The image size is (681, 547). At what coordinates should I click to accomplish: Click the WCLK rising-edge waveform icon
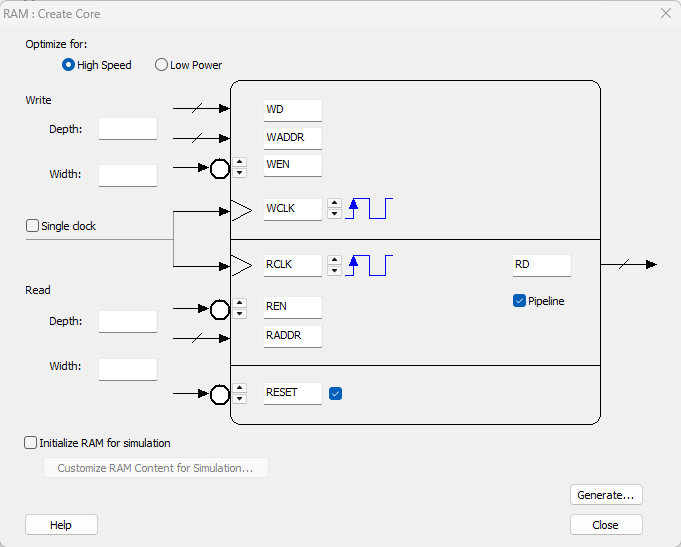click(369, 208)
